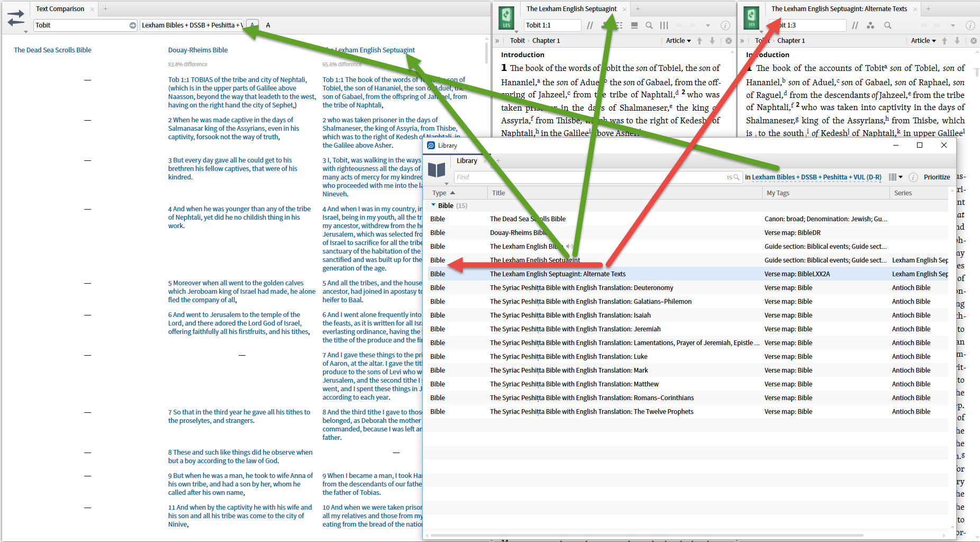Image resolution: width=980 pixels, height=542 pixels.
Task: Click the go arrow in the Tobit reference box
Action: pyautogui.click(x=132, y=25)
